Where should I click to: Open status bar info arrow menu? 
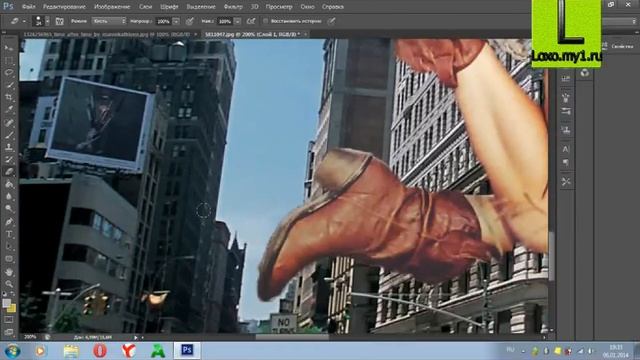(136, 337)
